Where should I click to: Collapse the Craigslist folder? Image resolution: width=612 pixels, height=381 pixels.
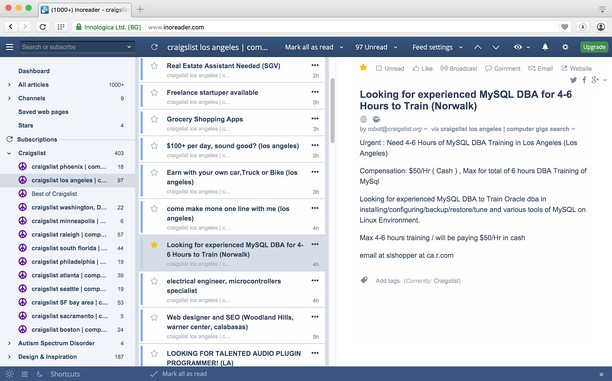click(9, 153)
